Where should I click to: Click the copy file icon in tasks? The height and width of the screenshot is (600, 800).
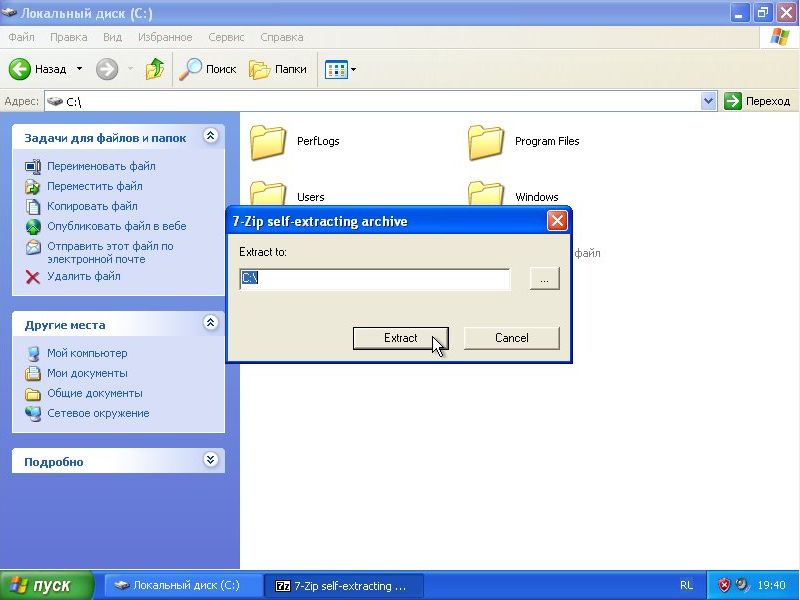tap(33, 207)
